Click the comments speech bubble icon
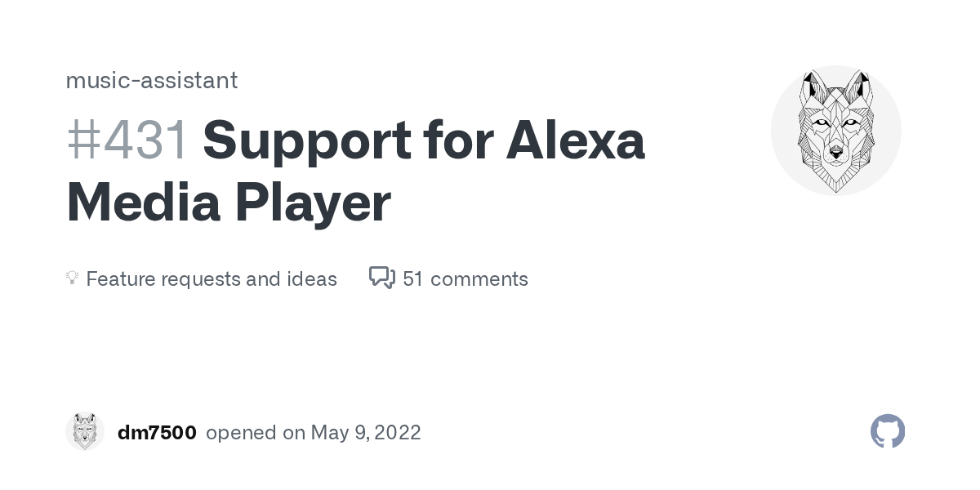 381,278
